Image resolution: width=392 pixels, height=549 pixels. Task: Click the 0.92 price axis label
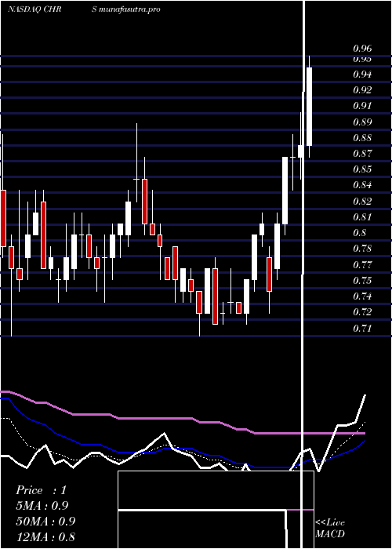[362, 90]
